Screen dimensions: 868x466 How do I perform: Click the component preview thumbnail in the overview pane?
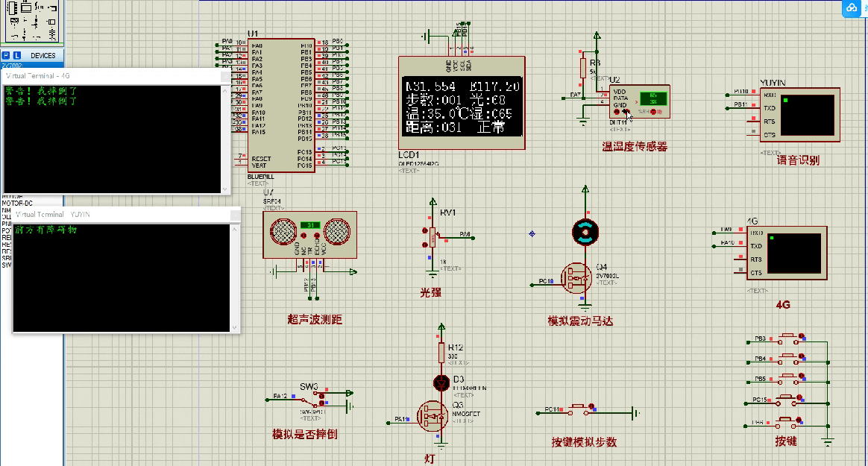[x=31, y=22]
